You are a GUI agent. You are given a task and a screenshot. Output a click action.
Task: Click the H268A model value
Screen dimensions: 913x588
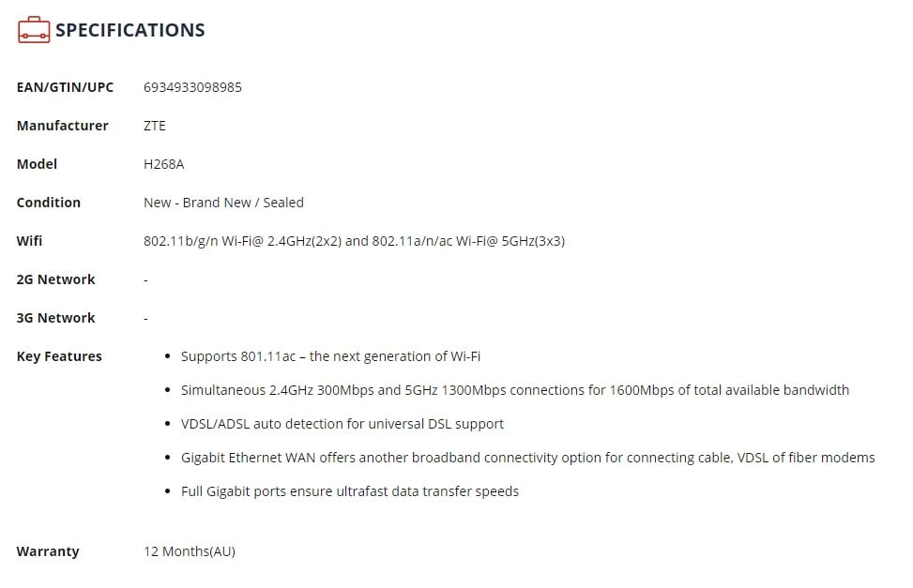click(164, 164)
